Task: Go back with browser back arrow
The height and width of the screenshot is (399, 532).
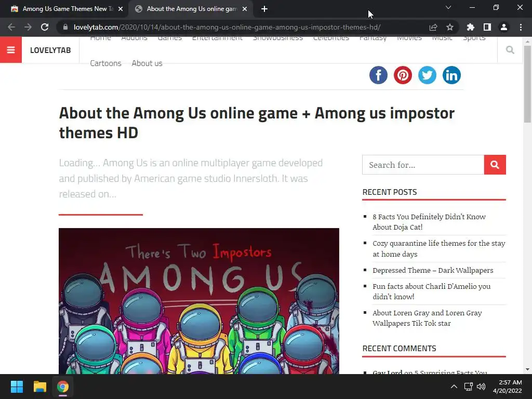Action: [11, 27]
